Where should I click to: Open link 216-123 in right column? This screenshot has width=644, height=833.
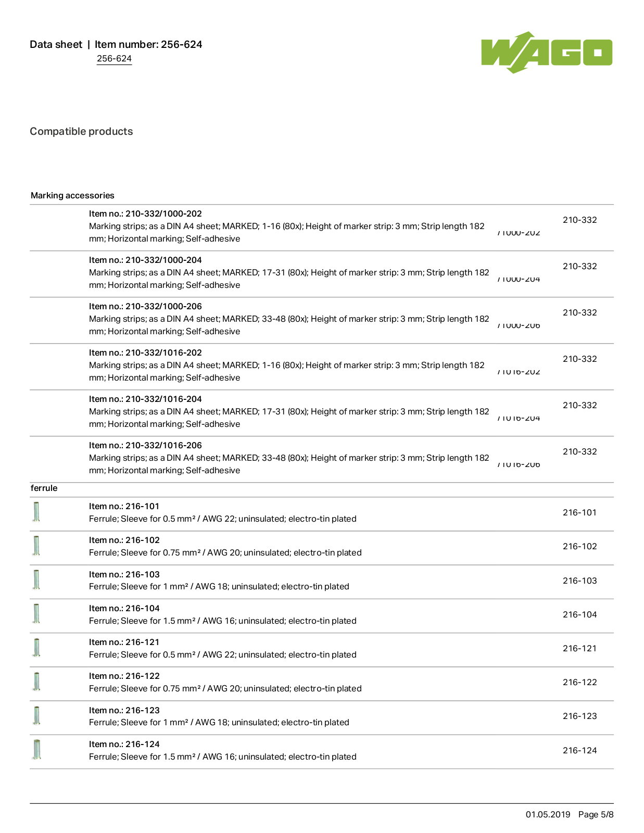579,716
